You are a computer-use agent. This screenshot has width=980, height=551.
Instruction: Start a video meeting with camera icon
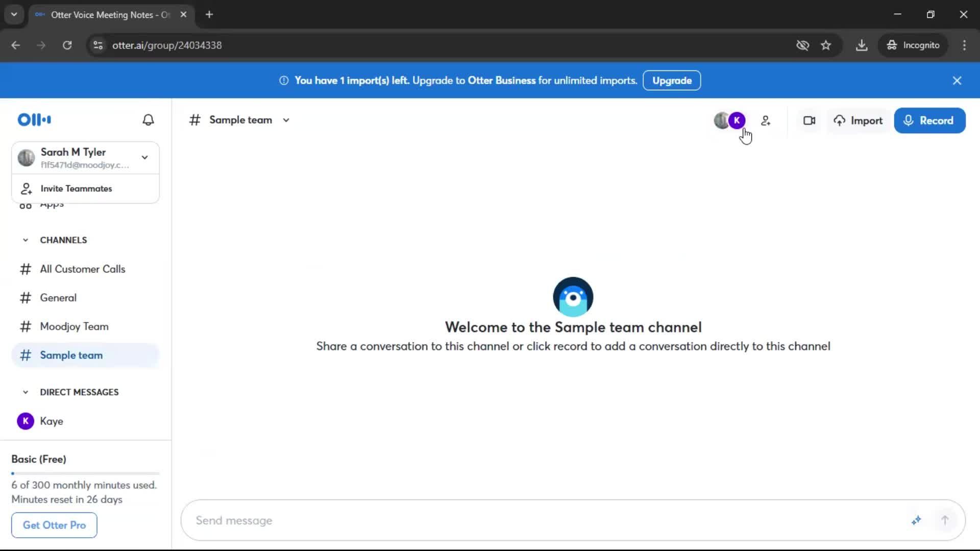[x=810, y=120]
